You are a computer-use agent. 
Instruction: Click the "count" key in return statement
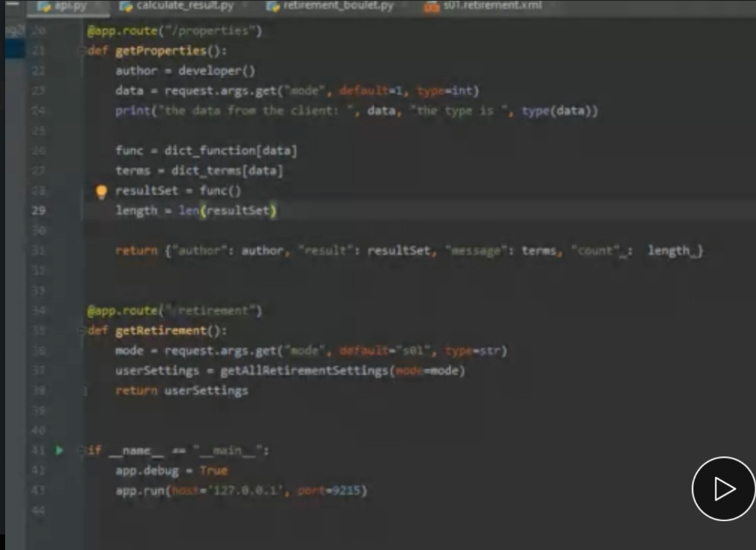click(595, 251)
